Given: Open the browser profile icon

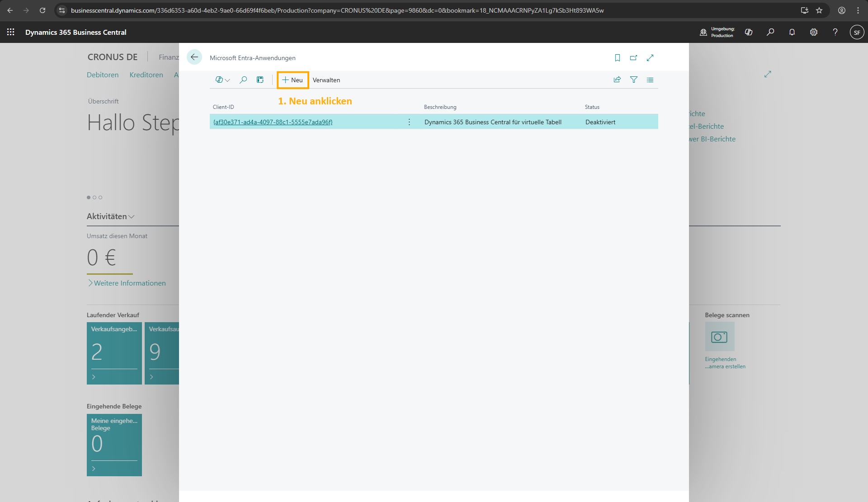Looking at the screenshot, I should pos(842,10).
